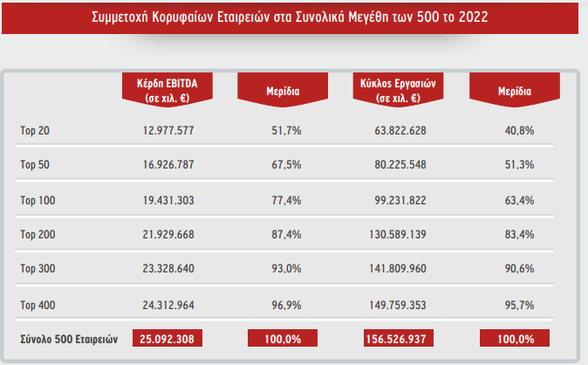
Task: Select the Top 300 row label
Action: [38, 270]
